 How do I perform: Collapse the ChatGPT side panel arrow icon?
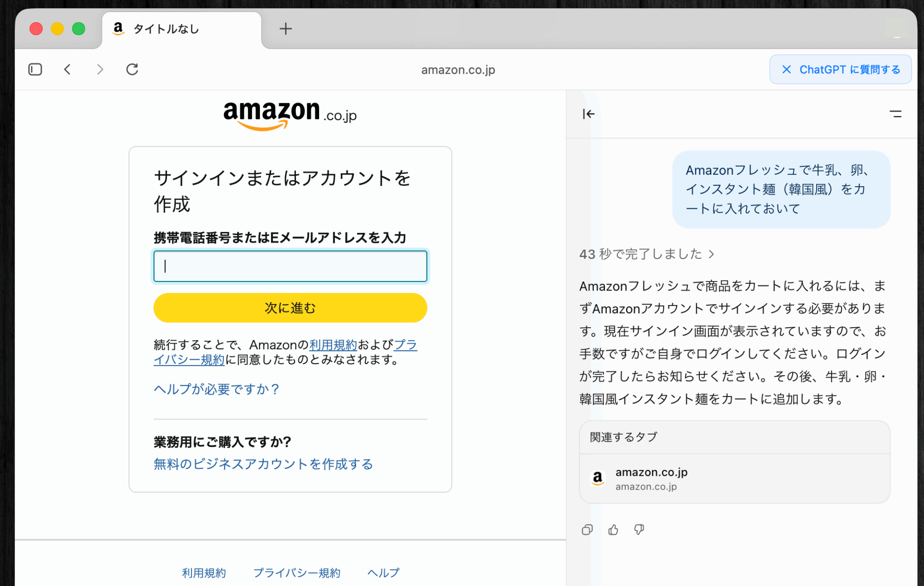589,114
